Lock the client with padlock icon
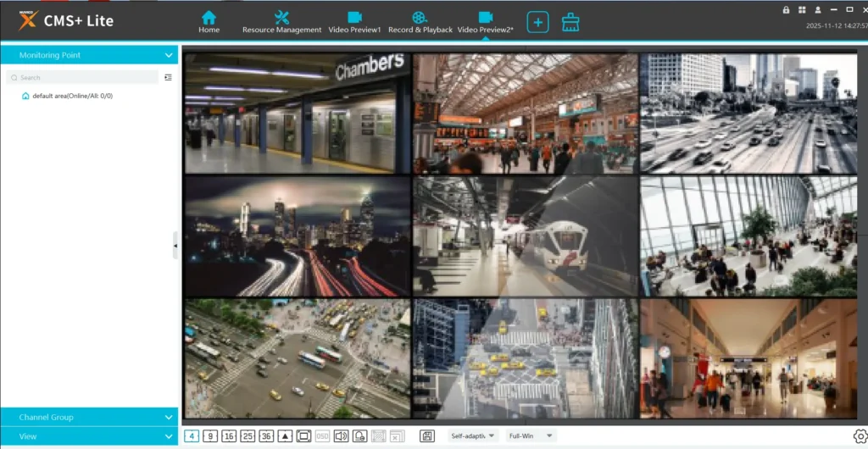Viewport: 868px width, 449px height. click(786, 9)
